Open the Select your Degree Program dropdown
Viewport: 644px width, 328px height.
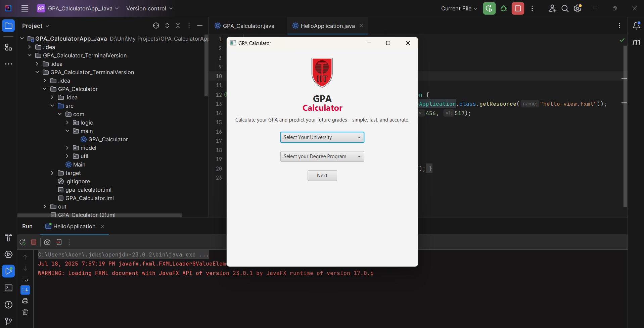coord(322,156)
